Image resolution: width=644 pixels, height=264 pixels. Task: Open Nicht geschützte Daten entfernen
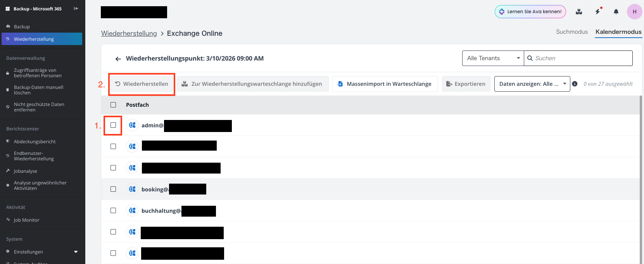(39, 107)
